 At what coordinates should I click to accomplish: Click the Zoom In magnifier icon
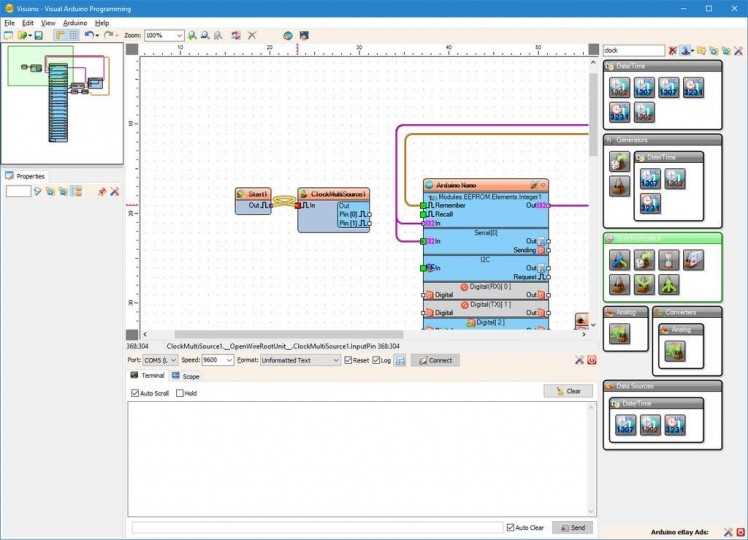(x=192, y=35)
